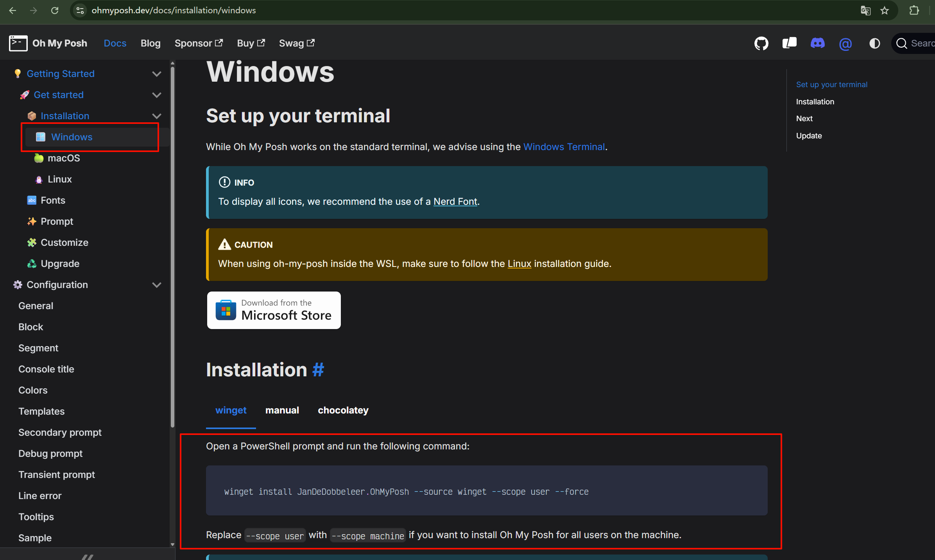
Task: Reload the page
Action: click(55, 11)
